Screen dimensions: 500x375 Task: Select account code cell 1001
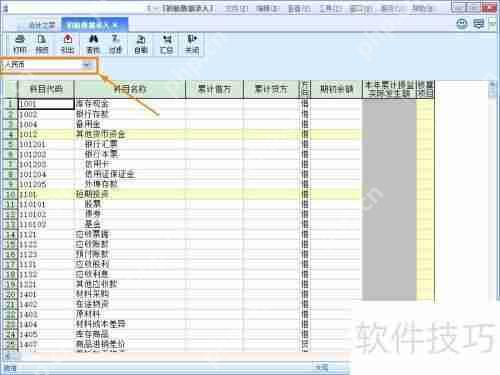pyautogui.click(x=46, y=104)
